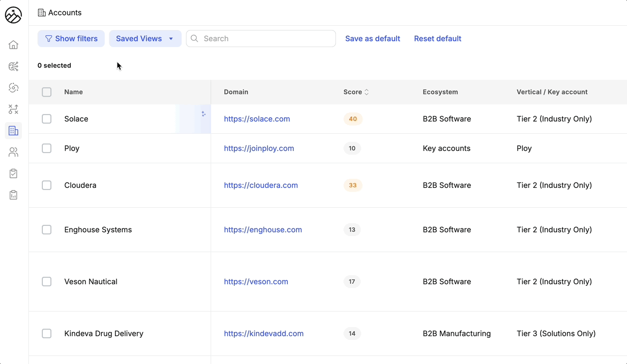Toggle the select-all checkbox in header

(x=47, y=92)
